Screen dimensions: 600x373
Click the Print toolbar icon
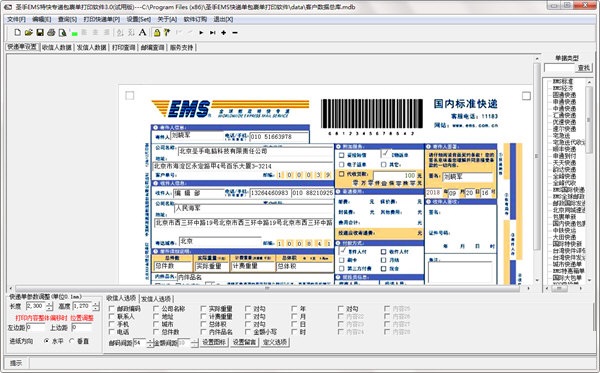[51, 33]
